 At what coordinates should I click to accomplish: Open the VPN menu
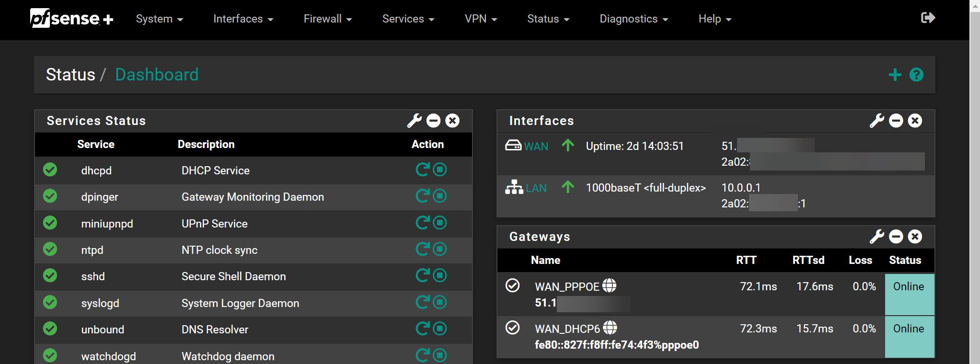(481, 19)
